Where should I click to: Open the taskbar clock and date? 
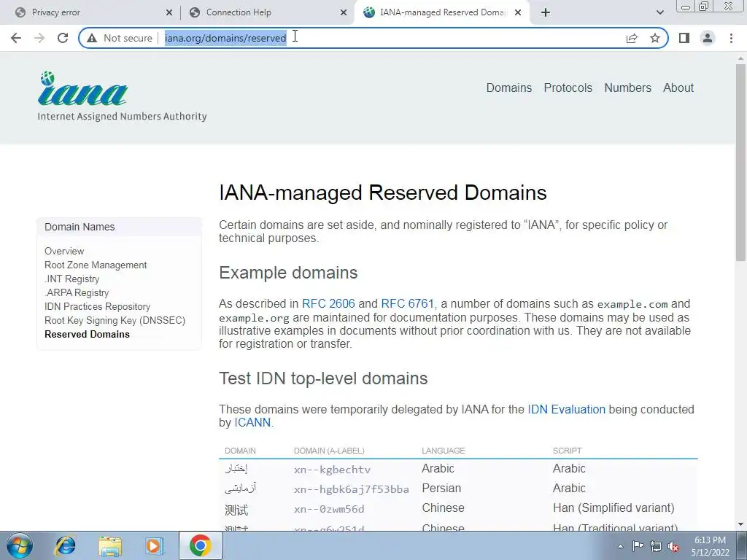[710, 546]
